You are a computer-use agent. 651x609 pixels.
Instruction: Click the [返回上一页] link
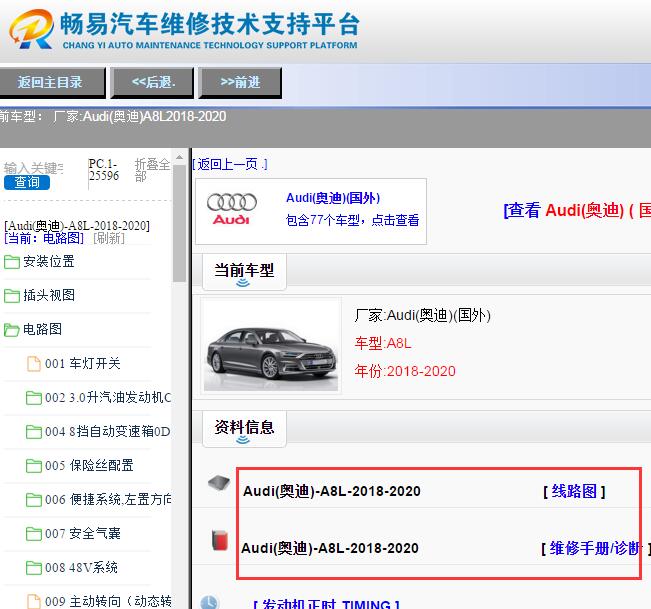[230, 165]
